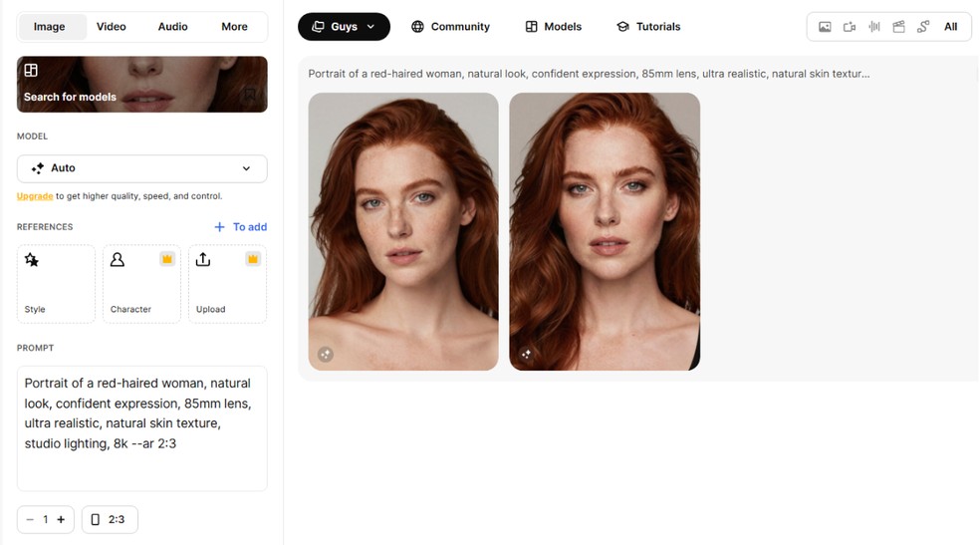This screenshot has width=980, height=545.
Task: Open the Tutorials page
Action: click(648, 27)
